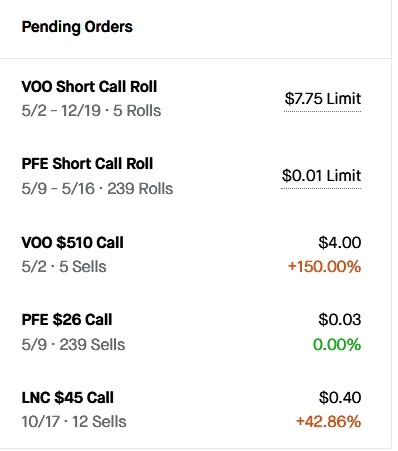Click the 0.00% change value
This screenshot has width=398, height=451.
pos(337,344)
